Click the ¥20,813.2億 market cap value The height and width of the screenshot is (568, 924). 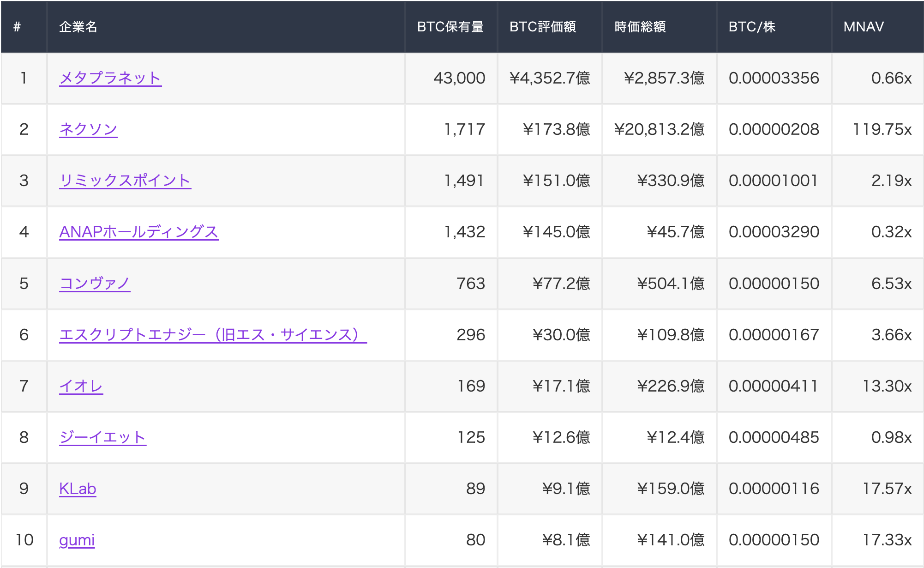[660, 129]
